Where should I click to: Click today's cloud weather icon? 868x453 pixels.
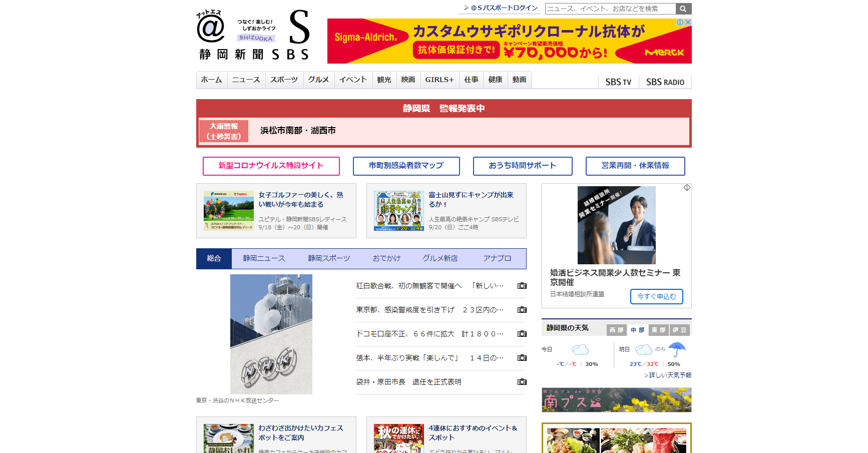(x=580, y=349)
